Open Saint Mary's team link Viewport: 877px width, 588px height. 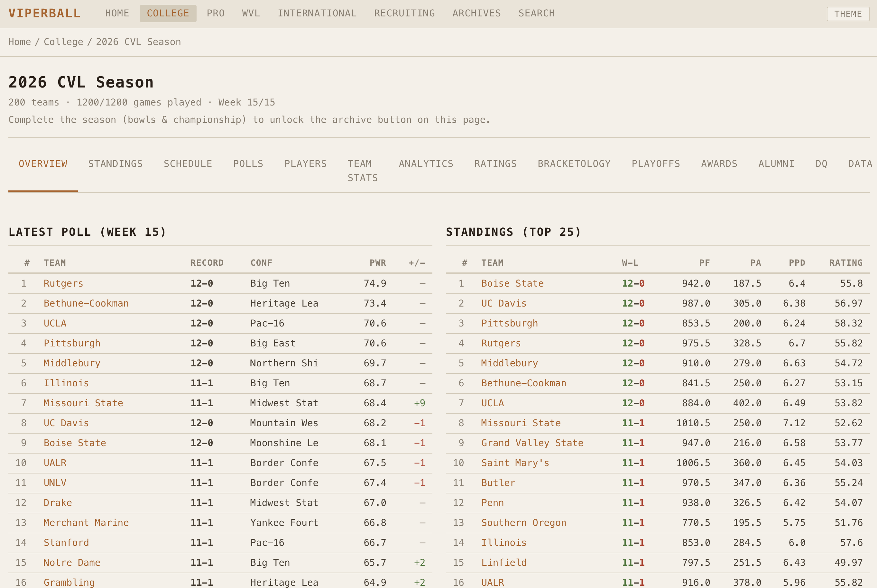pyautogui.click(x=515, y=463)
